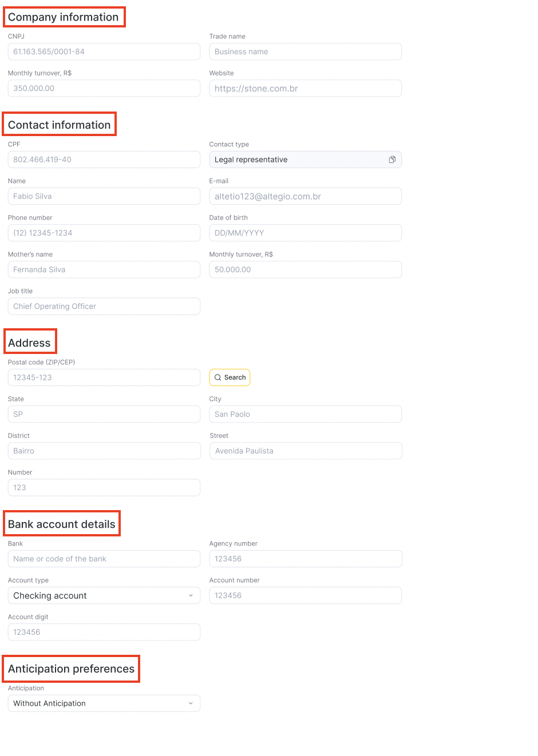The height and width of the screenshot is (756, 538).
Task: Focus the Date of birth field
Action: pyautogui.click(x=305, y=233)
